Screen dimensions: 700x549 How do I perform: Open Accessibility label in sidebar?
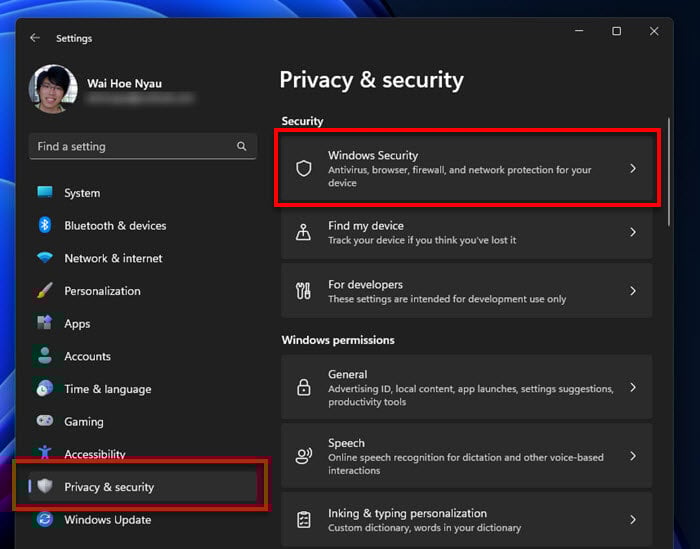pyautogui.click(x=95, y=454)
